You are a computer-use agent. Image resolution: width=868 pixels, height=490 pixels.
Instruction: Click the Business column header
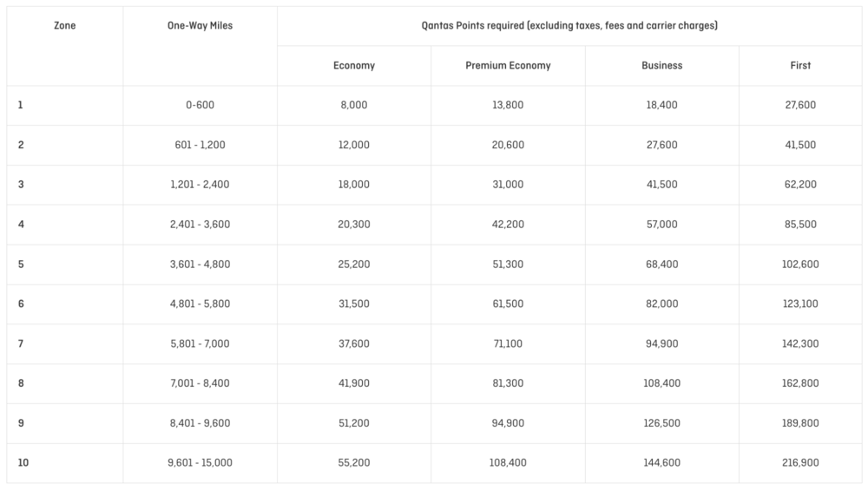[x=661, y=66]
